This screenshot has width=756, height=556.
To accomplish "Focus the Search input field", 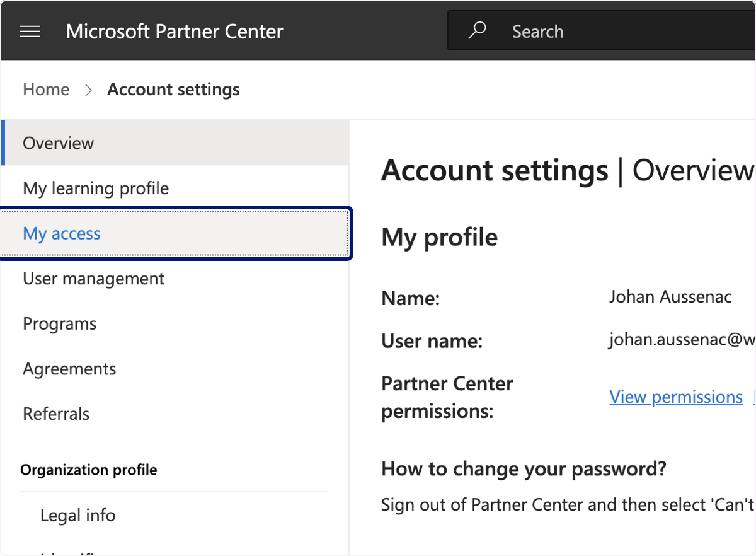I will pos(602,31).
